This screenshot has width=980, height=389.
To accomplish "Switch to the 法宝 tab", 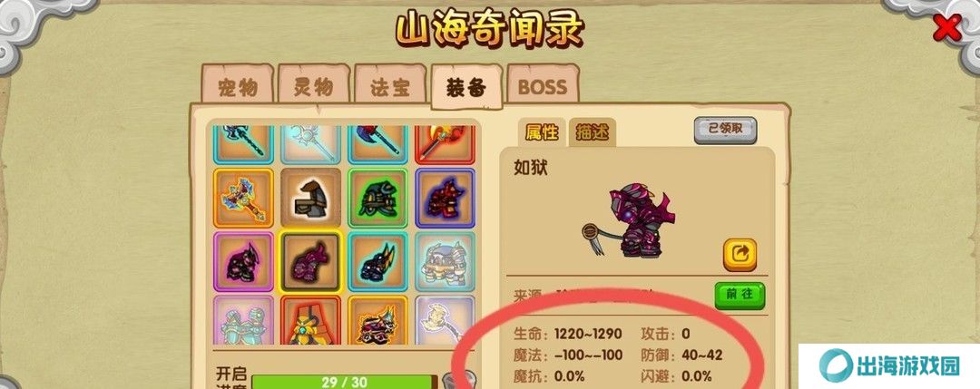I will 390,83.
